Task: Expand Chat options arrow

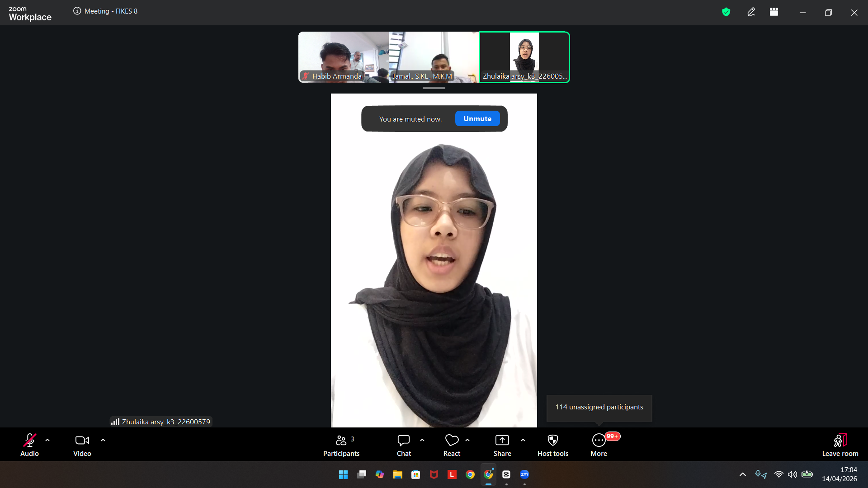Action: pos(422,440)
